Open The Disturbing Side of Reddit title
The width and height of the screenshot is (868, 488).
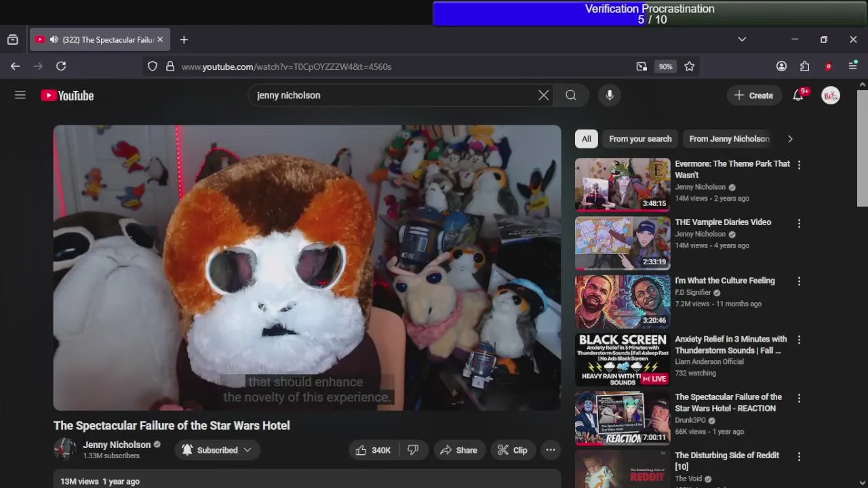pyautogui.click(x=727, y=461)
